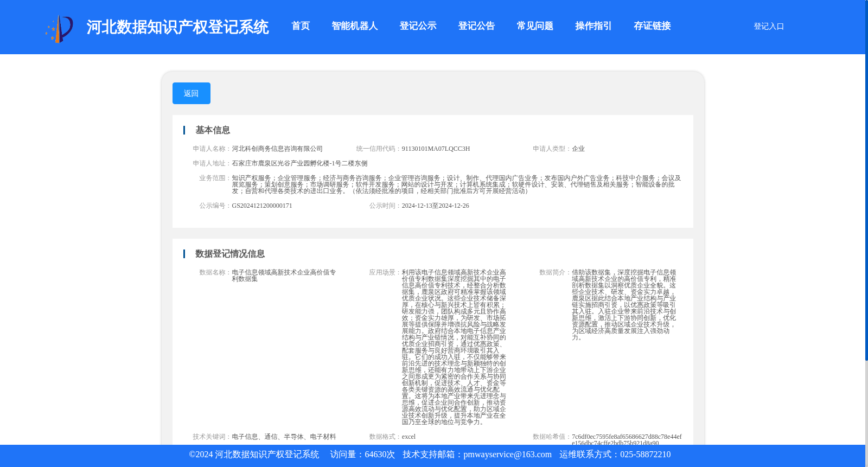Select credit code 91130101MA07LQCC3H
Screen dimensions: 868x467
tap(436, 149)
